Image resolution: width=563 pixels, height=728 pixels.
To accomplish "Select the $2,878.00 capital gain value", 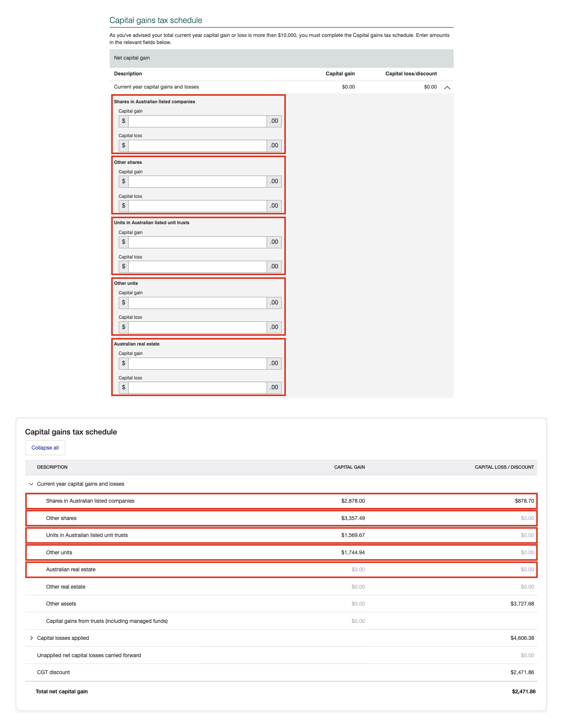I will click(353, 501).
